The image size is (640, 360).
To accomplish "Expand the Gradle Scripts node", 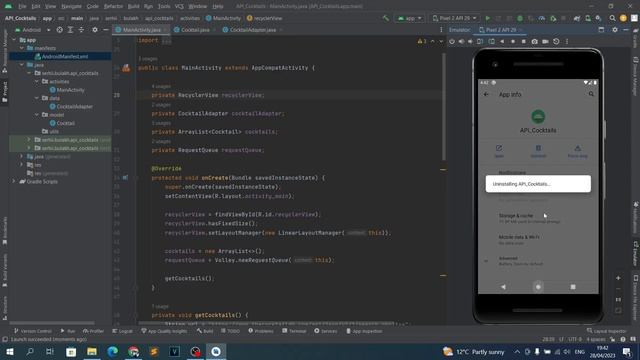I will [14, 182].
